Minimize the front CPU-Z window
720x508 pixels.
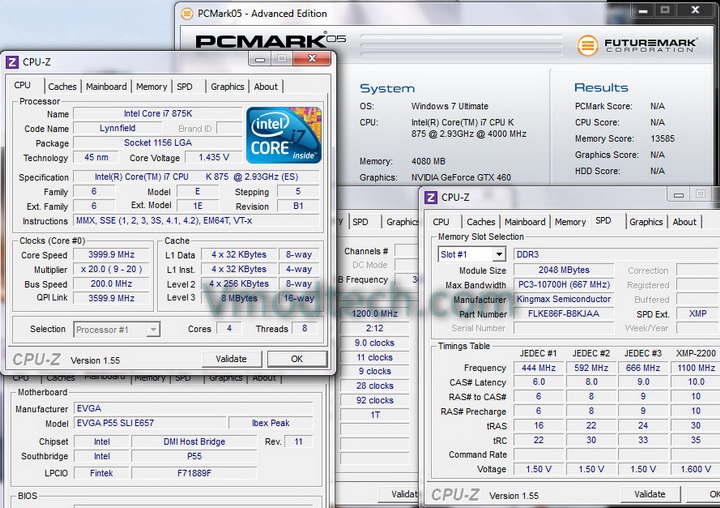(x=260, y=58)
